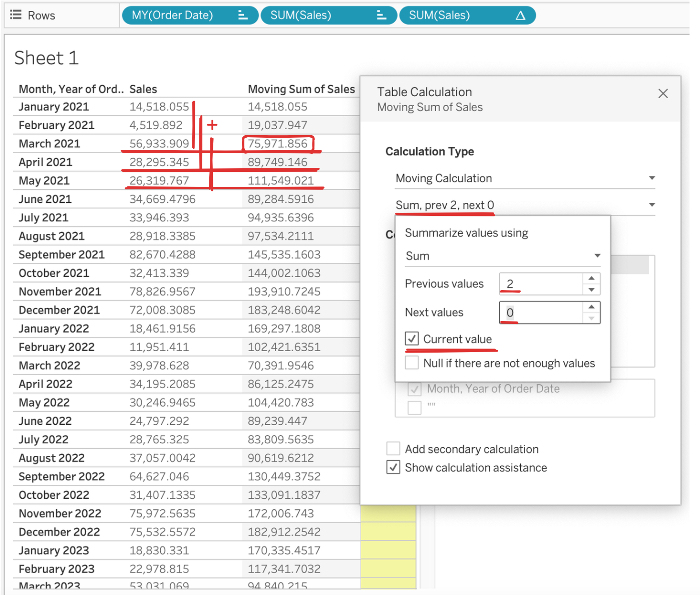Increase Next values with up arrow
The image size is (700, 595).
(591, 307)
